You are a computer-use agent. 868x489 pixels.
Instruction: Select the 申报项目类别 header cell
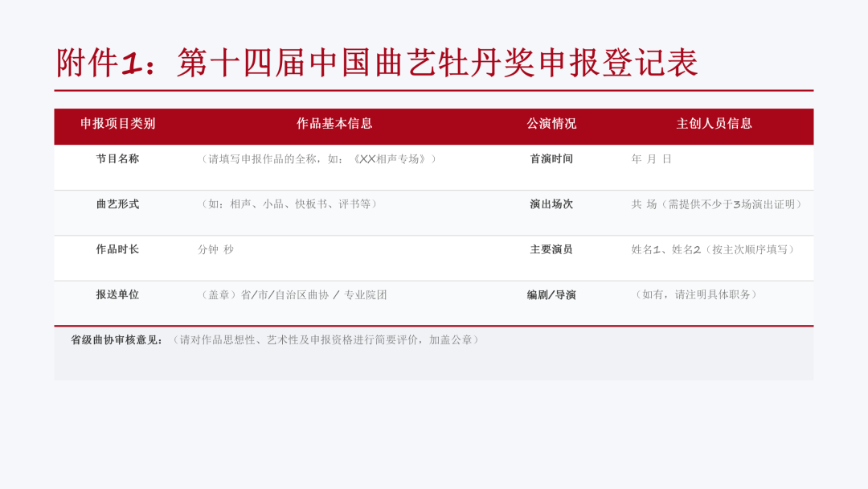[117, 124]
